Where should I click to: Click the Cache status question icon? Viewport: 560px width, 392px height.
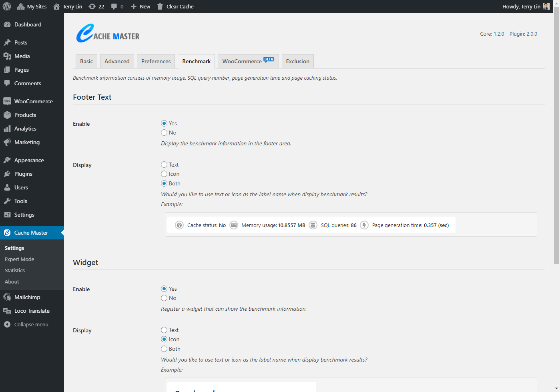pyautogui.click(x=179, y=225)
